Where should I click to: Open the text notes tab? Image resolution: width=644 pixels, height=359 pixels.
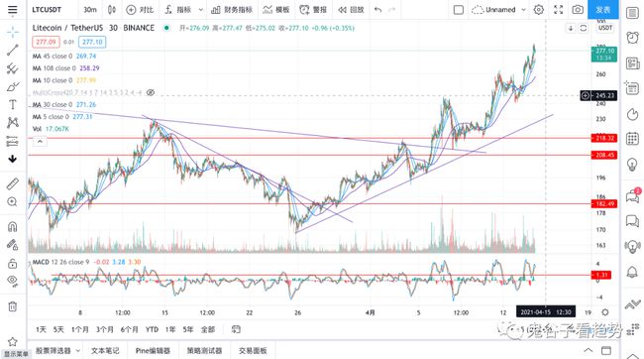(x=105, y=351)
